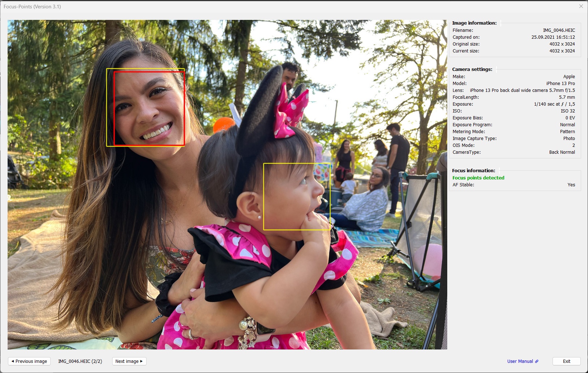588x373 pixels.
Task: Click the yellow face box on baby
Action: [x=297, y=196]
